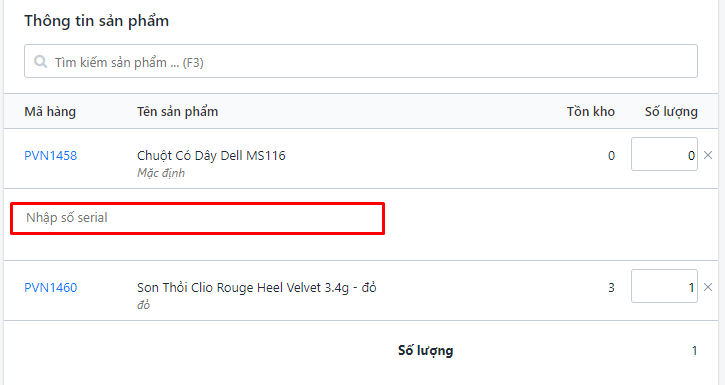Click the Mã hàng column header

pos(50,112)
